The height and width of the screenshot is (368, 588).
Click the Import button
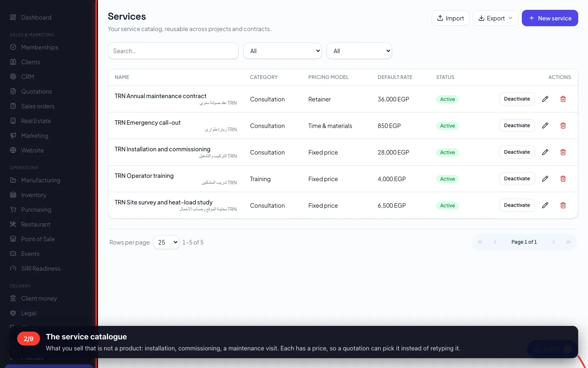point(450,18)
